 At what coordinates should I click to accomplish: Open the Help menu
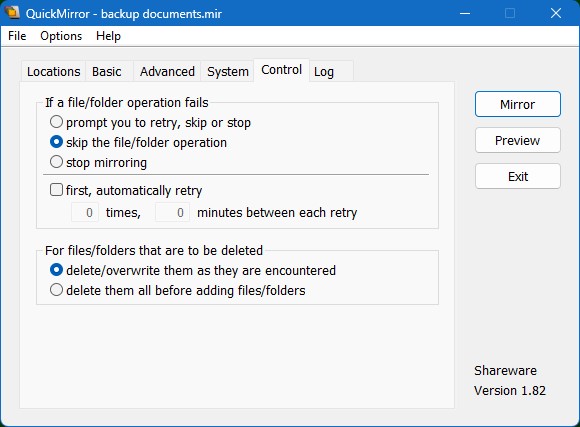[108, 36]
